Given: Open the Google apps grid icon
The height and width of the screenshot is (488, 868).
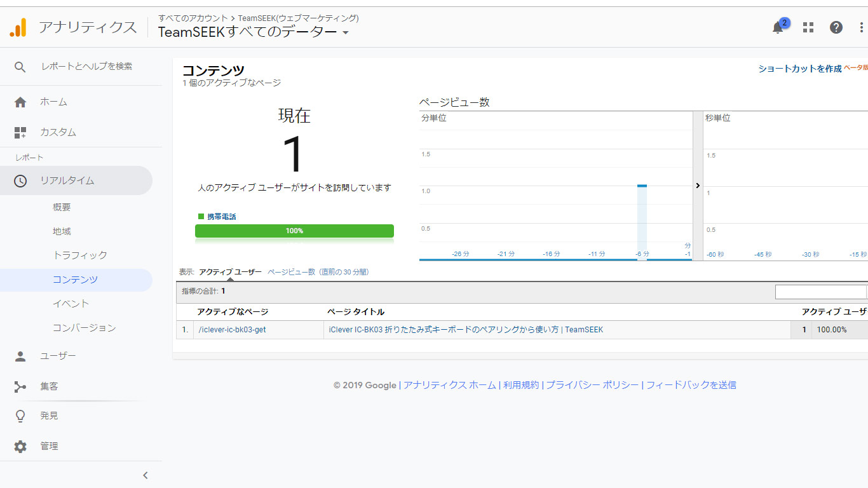Looking at the screenshot, I should coord(808,27).
